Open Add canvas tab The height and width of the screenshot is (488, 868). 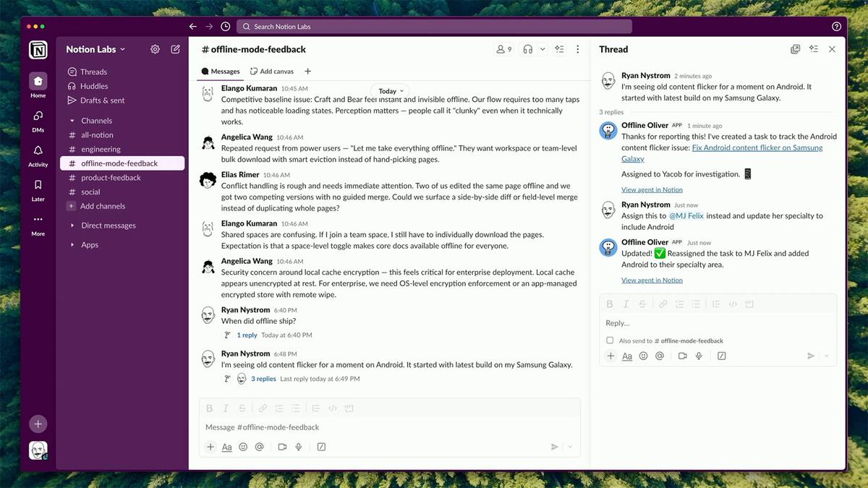tap(272, 71)
